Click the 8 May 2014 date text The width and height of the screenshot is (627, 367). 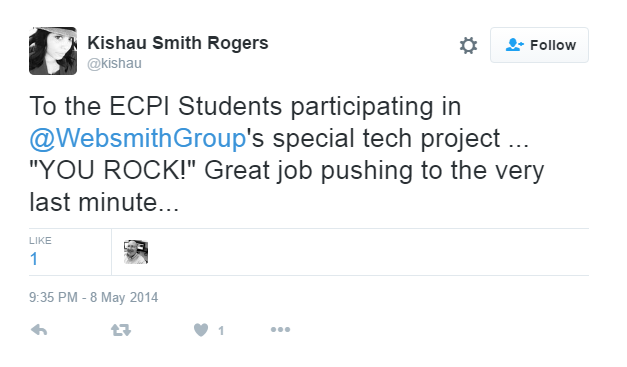click(124, 297)
